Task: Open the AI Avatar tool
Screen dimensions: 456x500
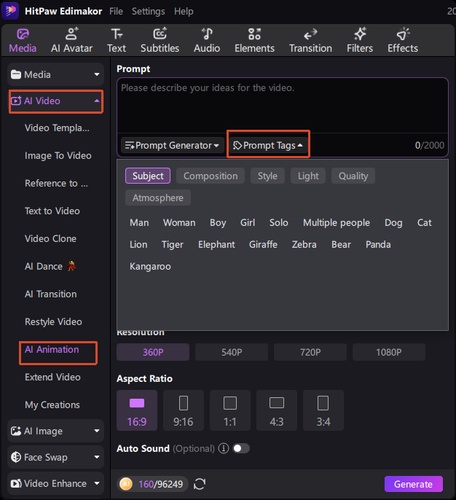Action: click(72, 40)
